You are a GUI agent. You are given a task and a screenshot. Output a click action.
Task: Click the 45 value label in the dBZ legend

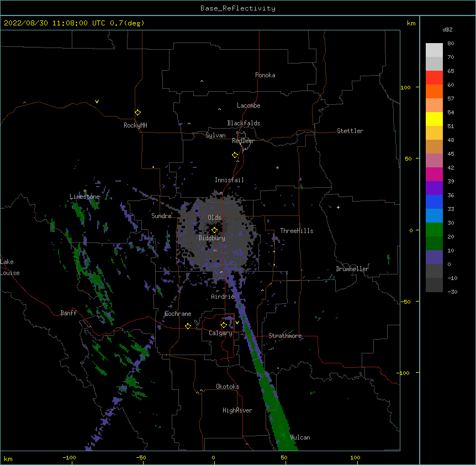pos(451,154)
